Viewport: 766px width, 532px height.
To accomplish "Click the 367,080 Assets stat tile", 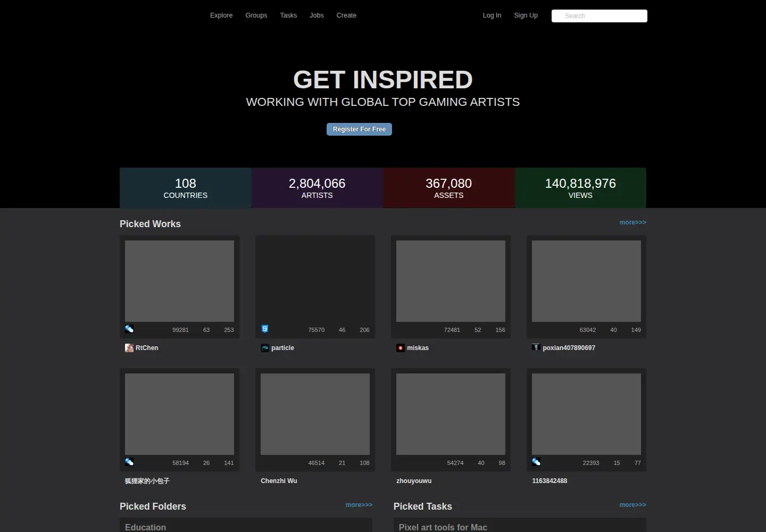I will coord(449,188).
